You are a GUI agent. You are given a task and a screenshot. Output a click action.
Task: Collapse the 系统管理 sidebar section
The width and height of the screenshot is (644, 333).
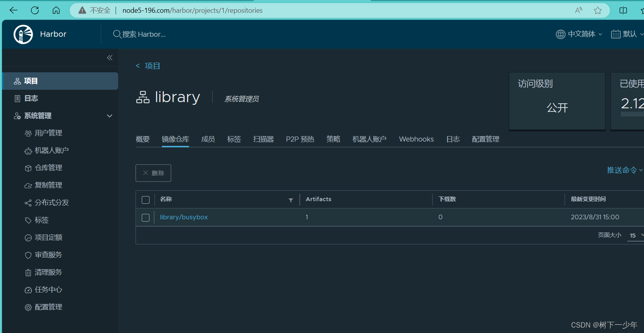point(110,116)
